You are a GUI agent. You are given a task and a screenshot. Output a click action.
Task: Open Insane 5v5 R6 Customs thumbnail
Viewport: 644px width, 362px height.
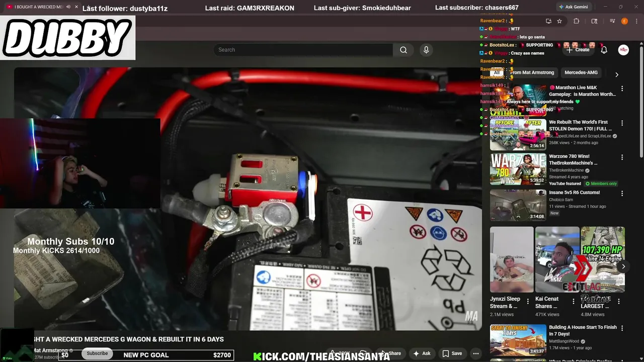coord(518,205)
